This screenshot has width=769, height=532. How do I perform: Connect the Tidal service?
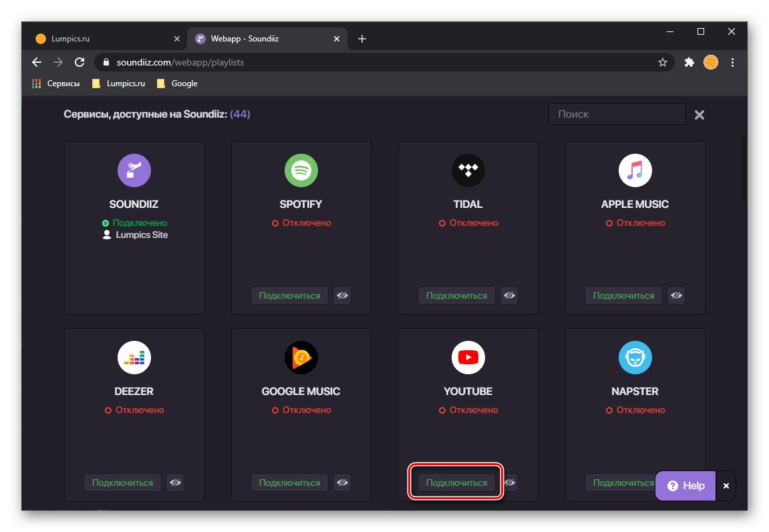[x=456, y=295]
